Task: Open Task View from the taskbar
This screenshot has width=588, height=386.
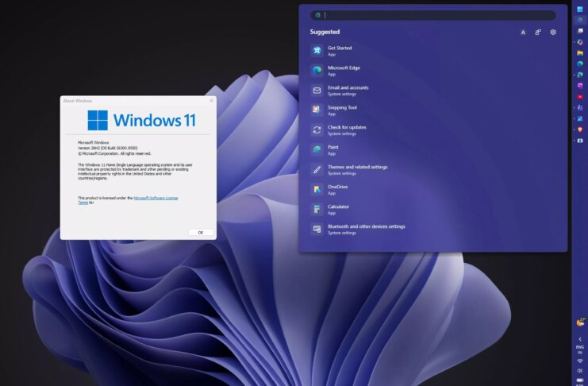Action: coord(580,31)
